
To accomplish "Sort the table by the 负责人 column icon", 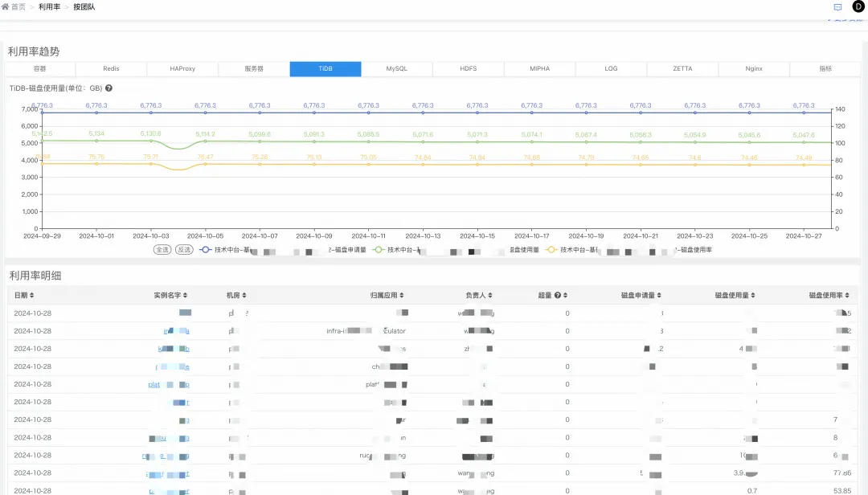I will pos(490,294).
